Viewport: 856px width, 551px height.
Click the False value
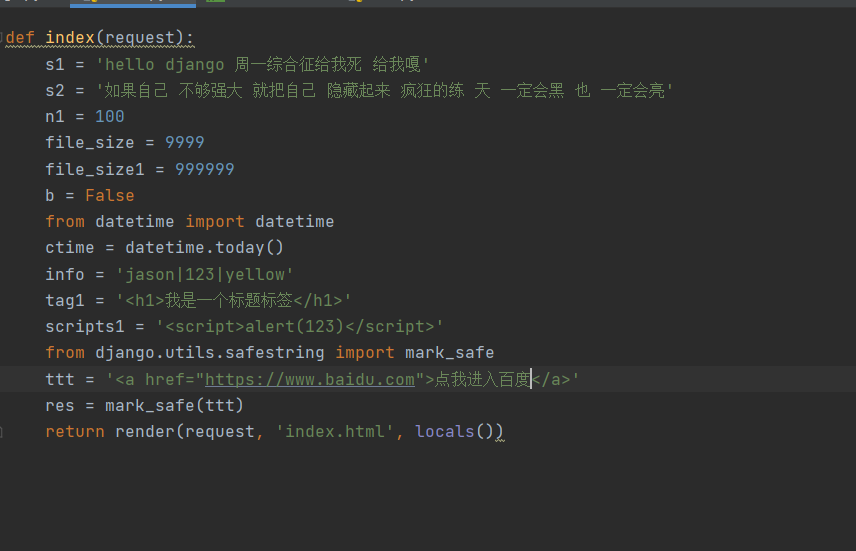point(110,195)
